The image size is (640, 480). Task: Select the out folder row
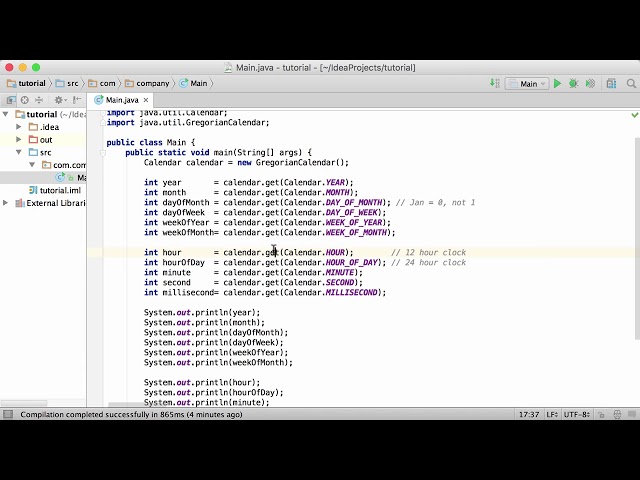click(x=43, y=140)
